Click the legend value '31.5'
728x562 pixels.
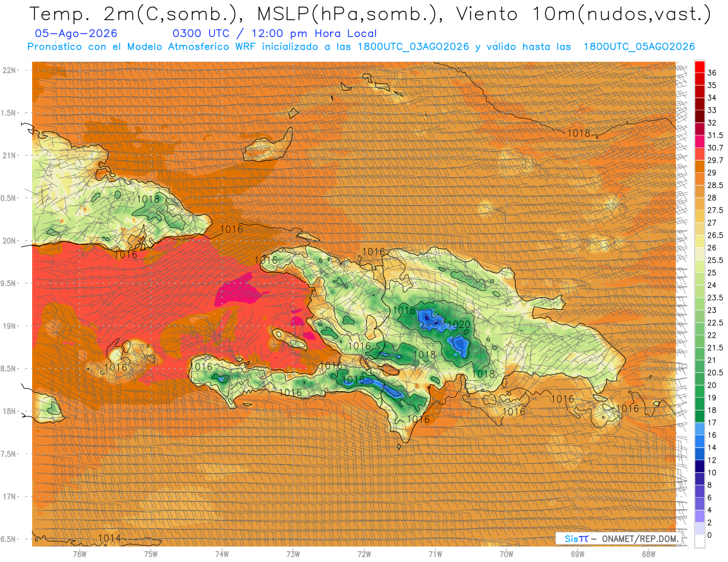pyautogui.click(x=715, y=135)
